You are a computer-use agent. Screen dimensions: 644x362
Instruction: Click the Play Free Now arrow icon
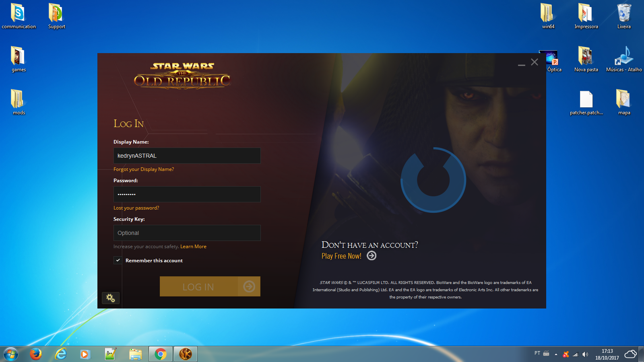[x=372, y=256]
